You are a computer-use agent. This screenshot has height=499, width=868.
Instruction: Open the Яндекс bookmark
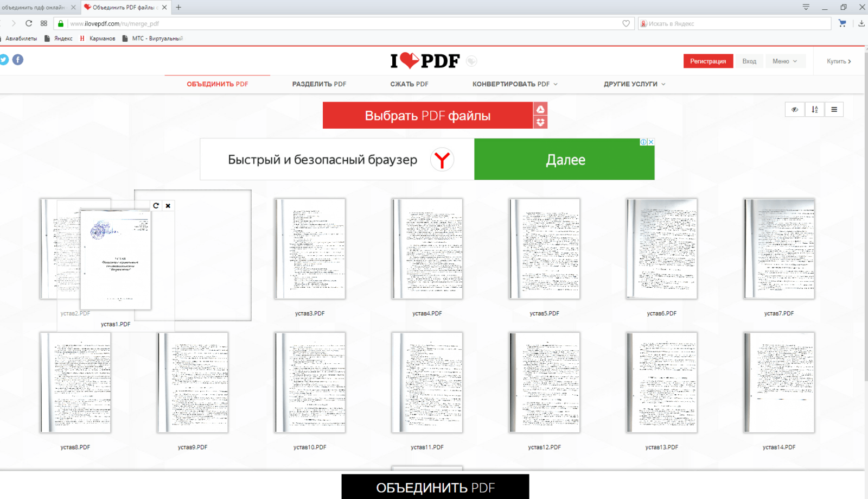click(x=58, y=39)
